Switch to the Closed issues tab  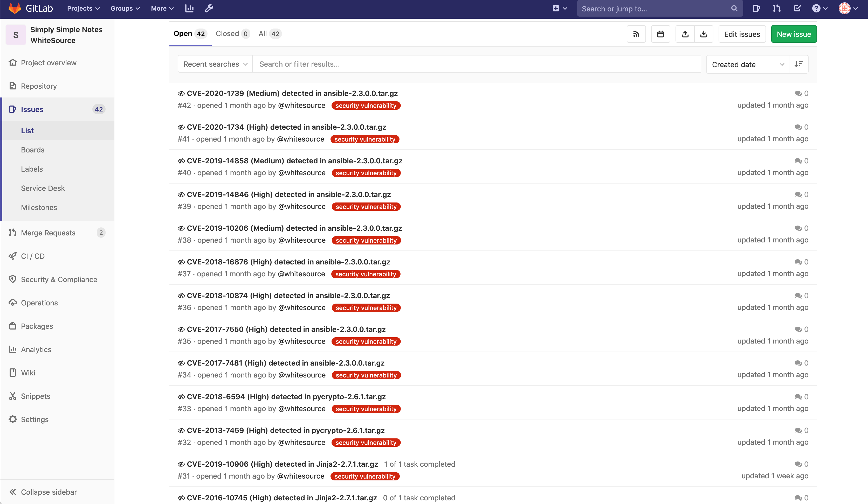point(232,34)
